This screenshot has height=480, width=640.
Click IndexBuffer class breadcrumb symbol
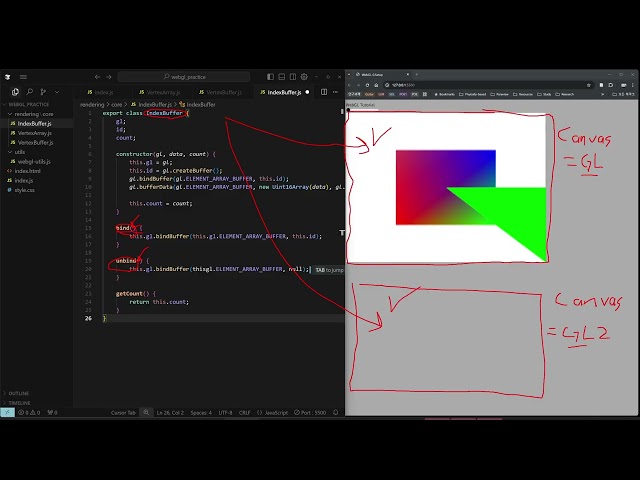click(x=198, y=104)
